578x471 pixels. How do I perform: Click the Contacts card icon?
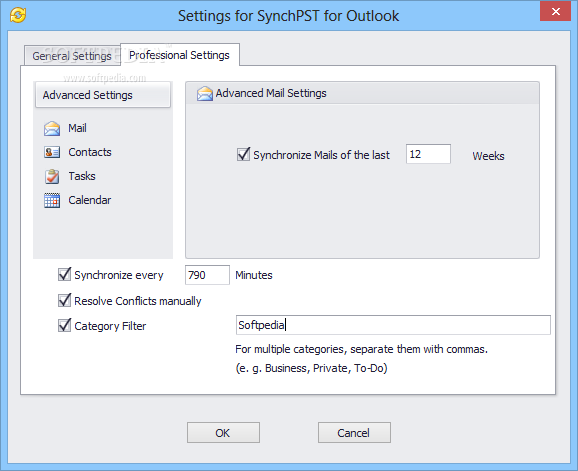52,152
